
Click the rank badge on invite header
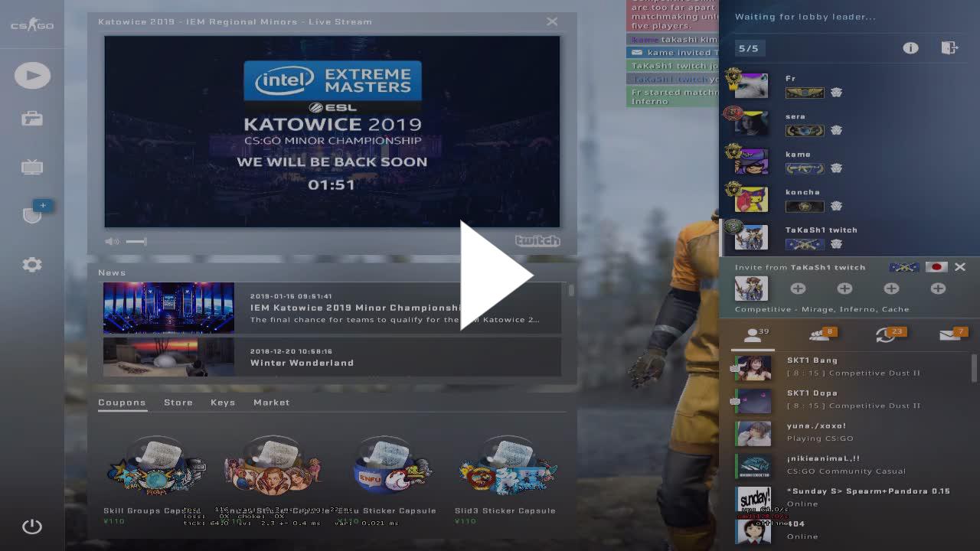[904, 267]
